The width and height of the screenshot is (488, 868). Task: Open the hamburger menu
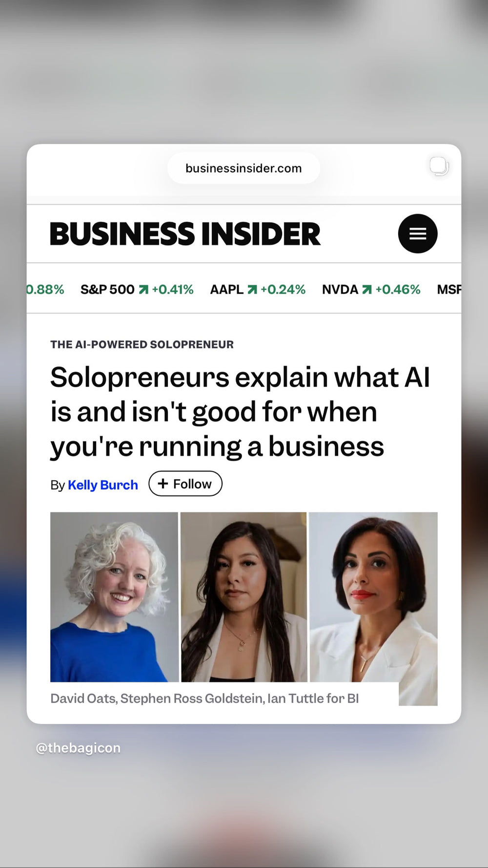[417, 233]
